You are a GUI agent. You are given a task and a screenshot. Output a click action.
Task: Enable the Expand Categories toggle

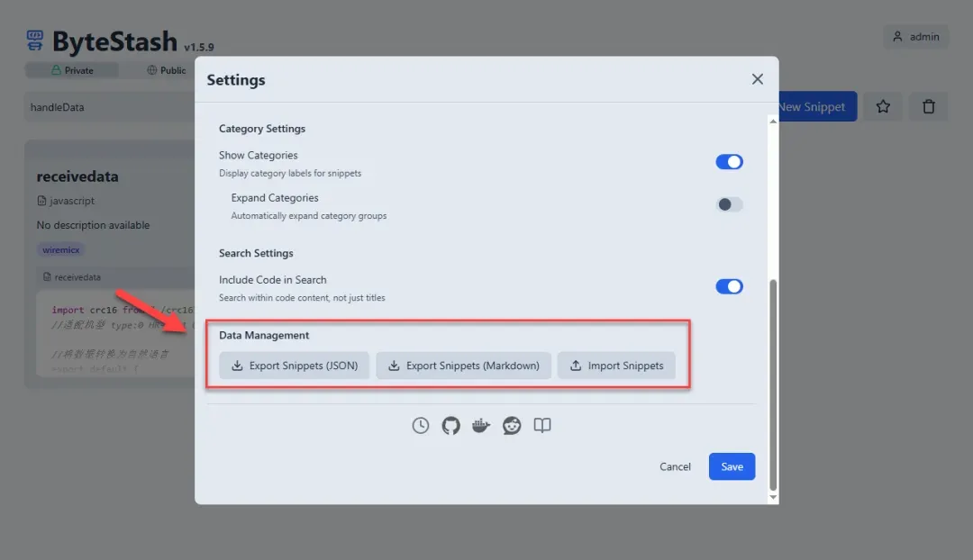tap(729, 204)
